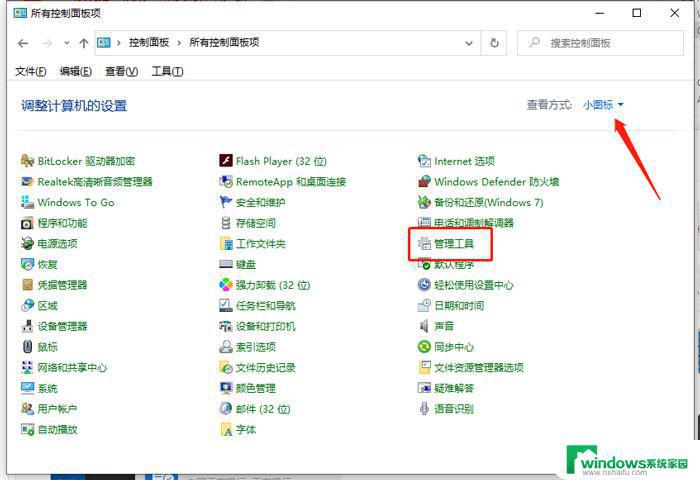Image resolution: width=700 pixels, height=480 pixels.
Task: Open Internet 选项 icon
Action: point(424,161)
